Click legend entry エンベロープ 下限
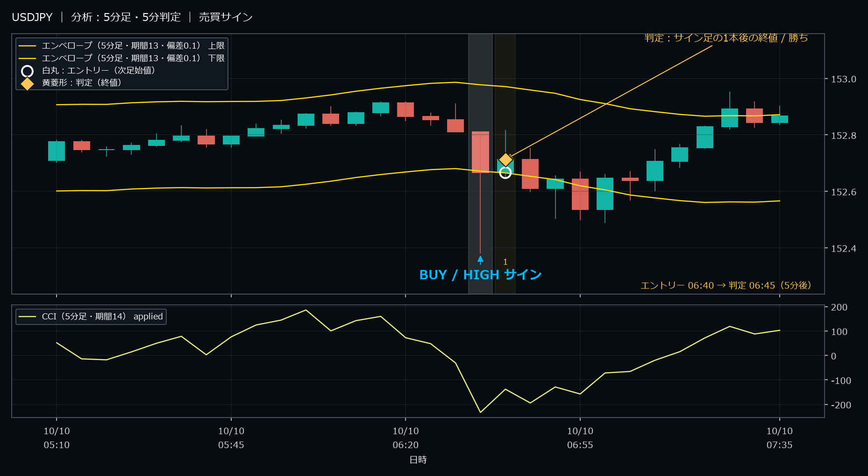868x476 pixels. (121, 58)
